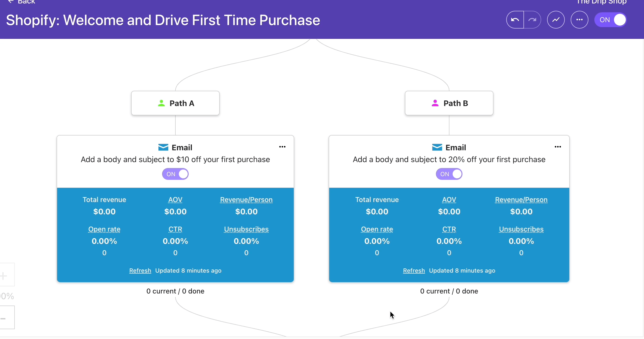
Task: Refresh stats on the $10 off email
Action: pos(140,271)
